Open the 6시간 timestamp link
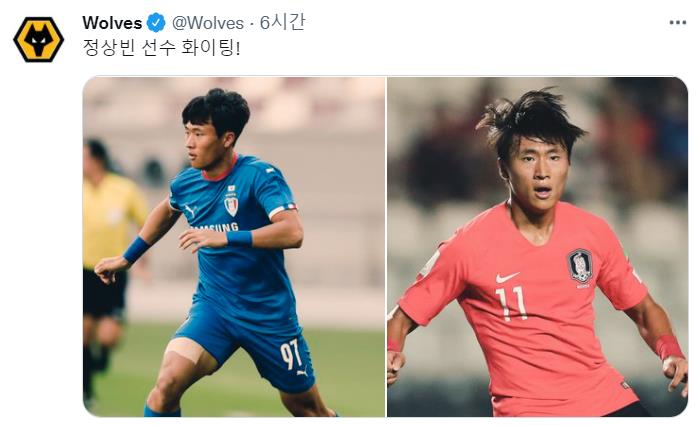 [282, 22]
